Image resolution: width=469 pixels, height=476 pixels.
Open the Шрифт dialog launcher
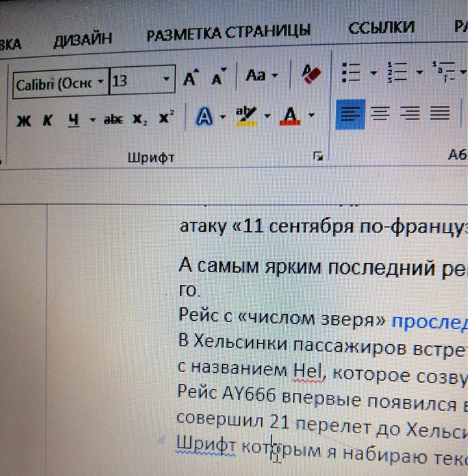pos(318,156)
